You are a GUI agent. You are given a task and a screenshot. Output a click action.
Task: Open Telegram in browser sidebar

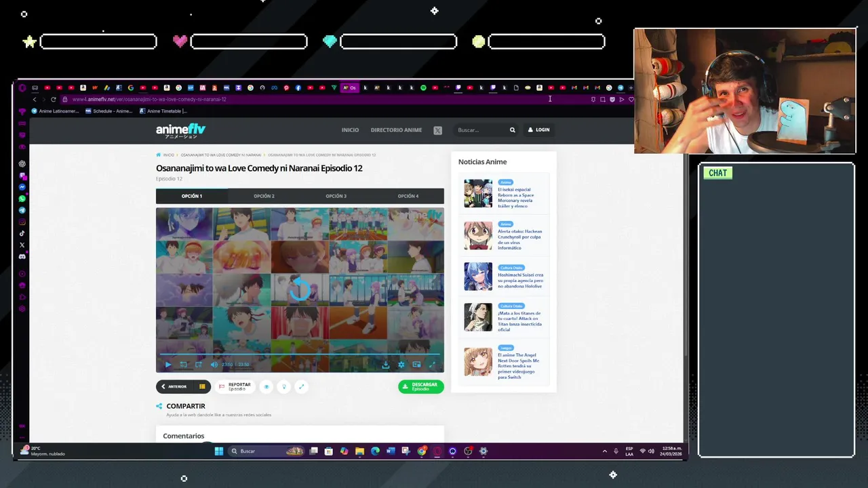click(22, 210)
